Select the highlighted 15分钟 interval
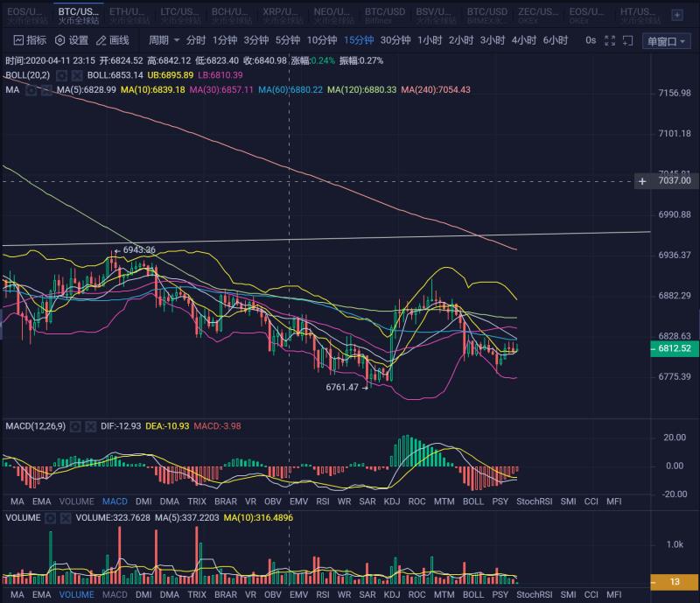The image size is (700, 603). click(359, 40)
